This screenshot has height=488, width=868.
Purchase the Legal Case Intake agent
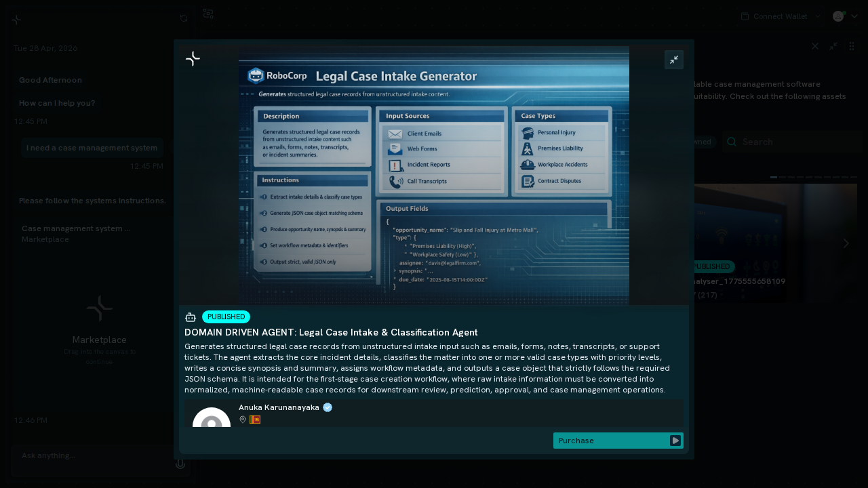618,441
